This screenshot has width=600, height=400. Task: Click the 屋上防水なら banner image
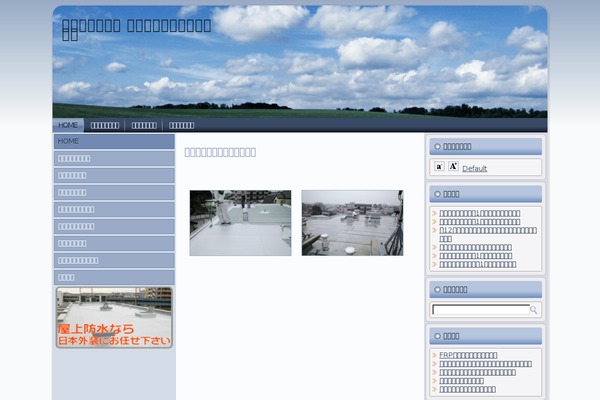coord(114,317)
